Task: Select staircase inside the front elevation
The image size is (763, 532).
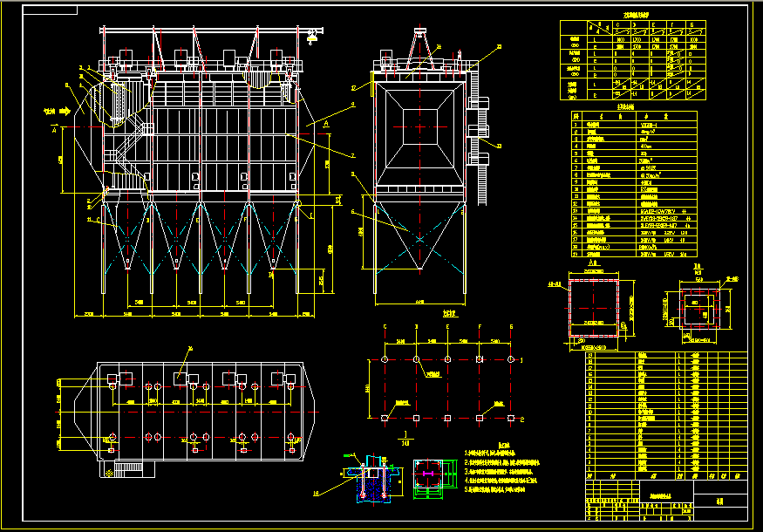Action: coord(127,146)
